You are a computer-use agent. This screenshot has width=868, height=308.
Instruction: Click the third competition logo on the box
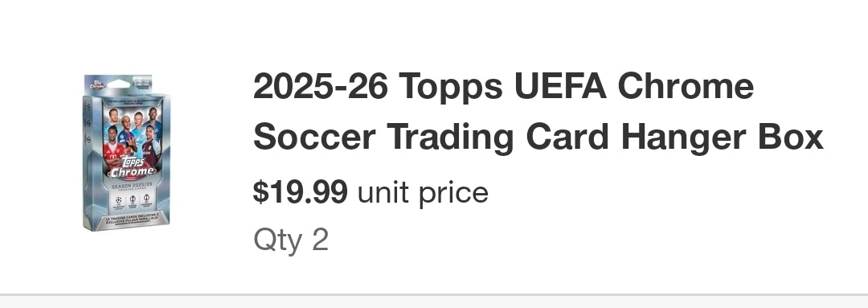pos(146,199)
